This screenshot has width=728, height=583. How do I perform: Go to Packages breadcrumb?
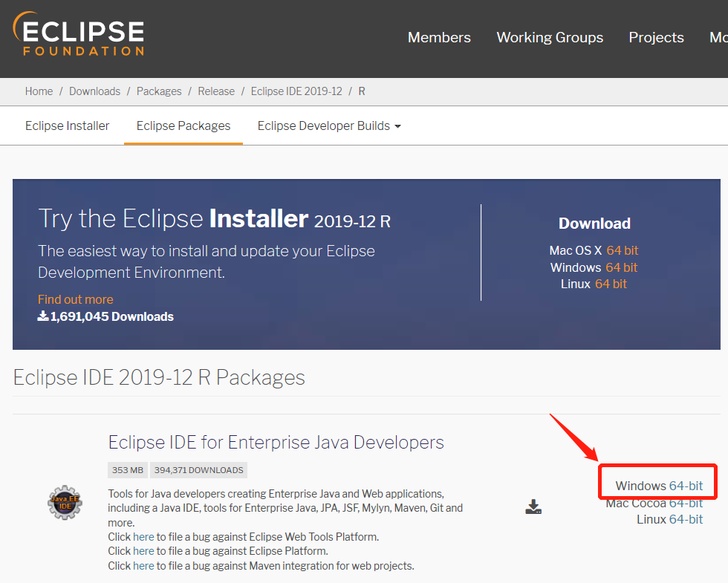pyautogui.click(x=159, y=91)
